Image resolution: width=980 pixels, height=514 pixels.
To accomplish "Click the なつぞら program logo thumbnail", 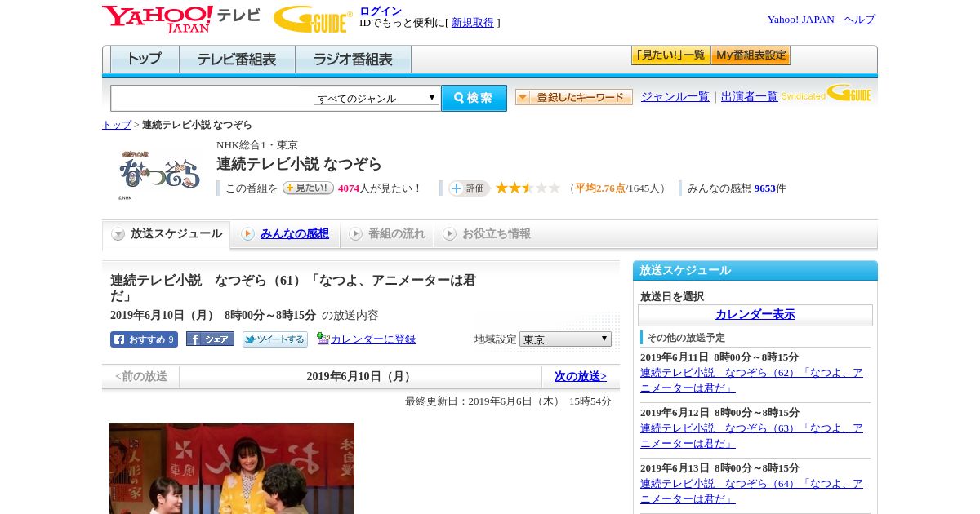I will 158,173.
